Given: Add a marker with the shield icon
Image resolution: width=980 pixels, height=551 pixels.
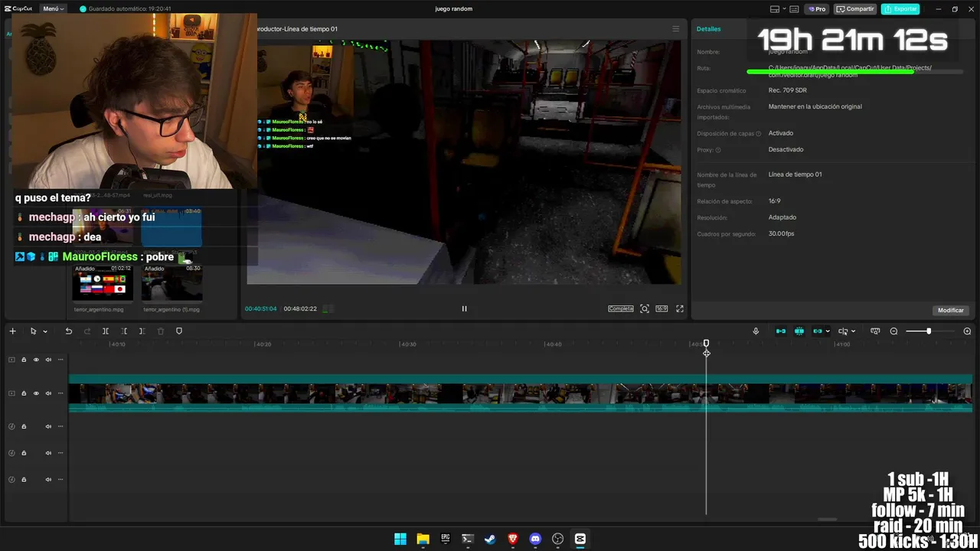Looking at the screenshot, I should coord(179,331).
